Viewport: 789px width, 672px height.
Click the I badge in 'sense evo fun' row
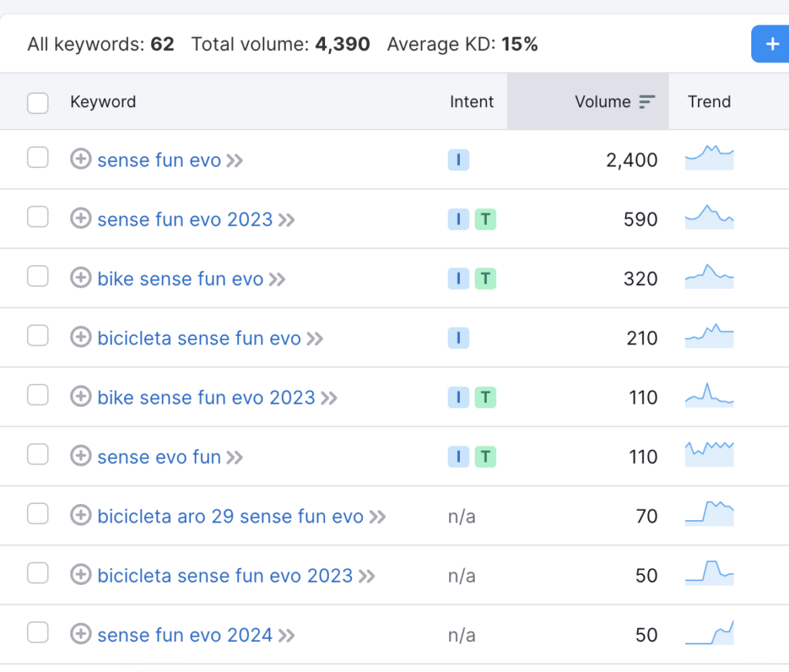458,457
